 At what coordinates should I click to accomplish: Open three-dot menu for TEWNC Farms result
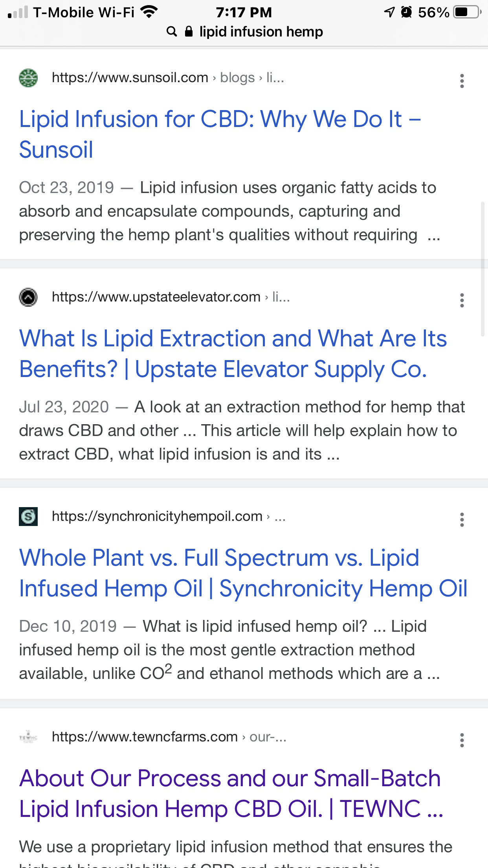(x=462, y=740)
